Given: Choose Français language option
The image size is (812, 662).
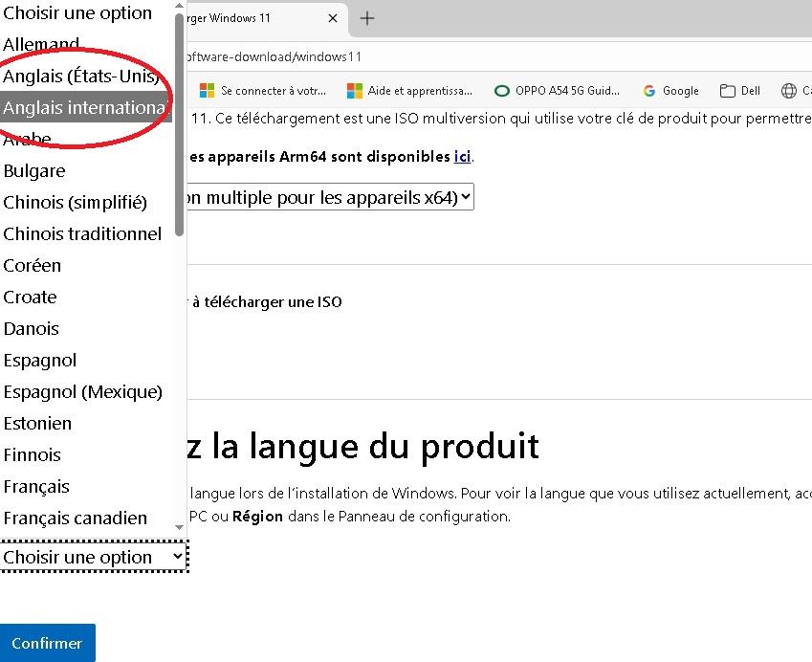Looking at the screenshot, I should (86, 487).
